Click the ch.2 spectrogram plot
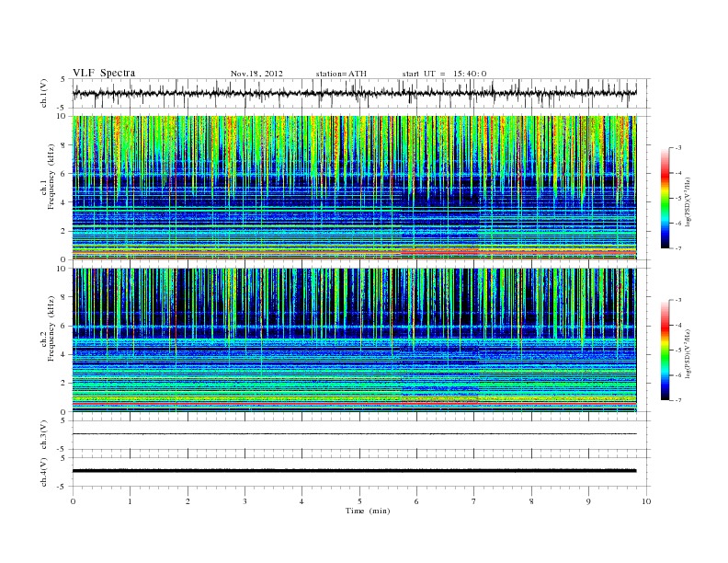This screenshot has width=728, height=563. (354, 340)
